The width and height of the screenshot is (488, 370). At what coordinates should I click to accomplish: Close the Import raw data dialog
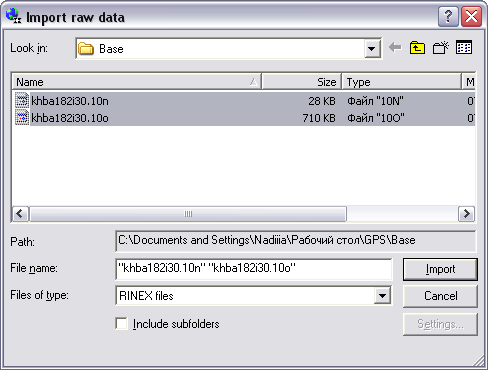pyautogui.click(x=471, y=16)
